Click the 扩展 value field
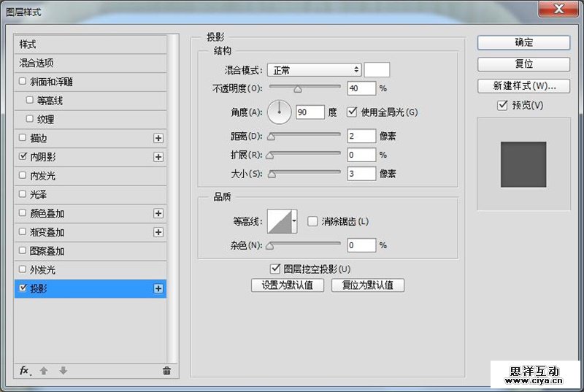 [361, 155]
